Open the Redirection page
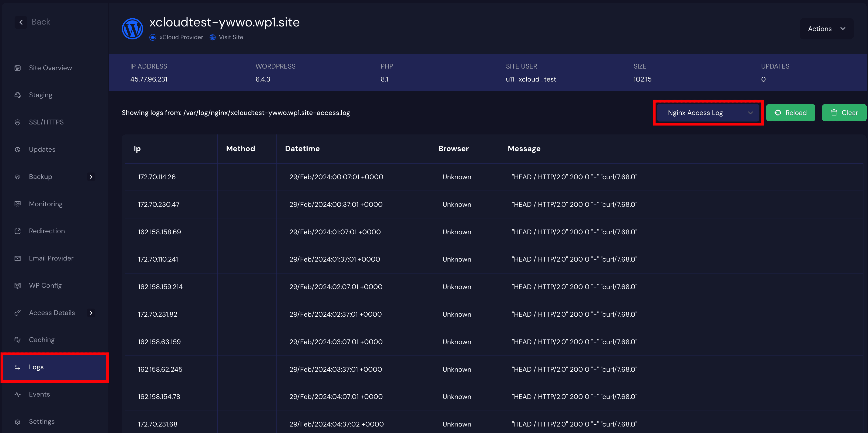The height and width of the screenshot is (433, 868). click(x=46, y=231)
